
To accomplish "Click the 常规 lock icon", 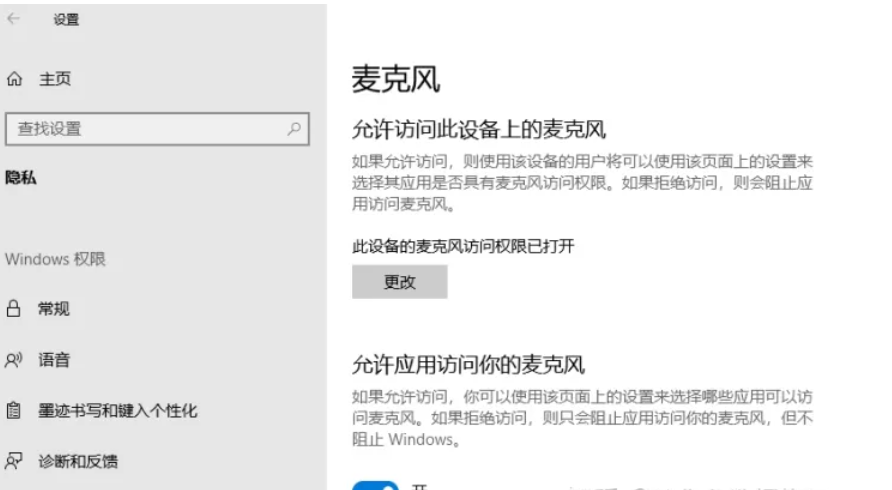I will [14, 309].
